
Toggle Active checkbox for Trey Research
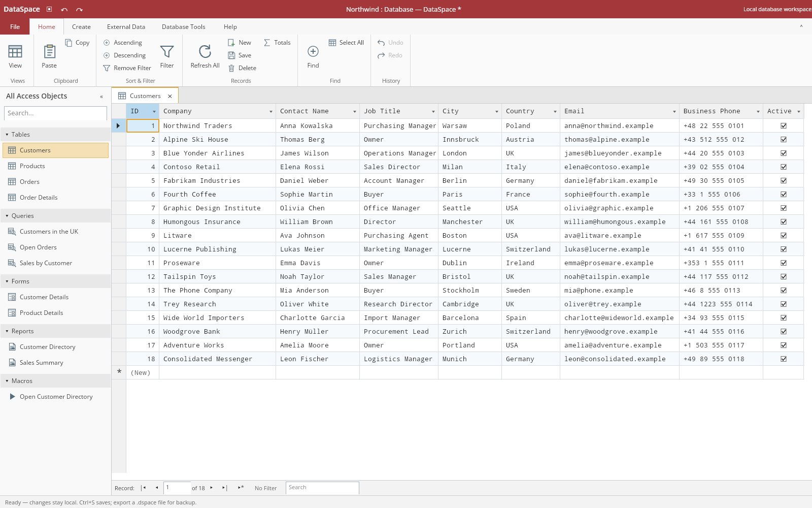[x=784, y=304]
